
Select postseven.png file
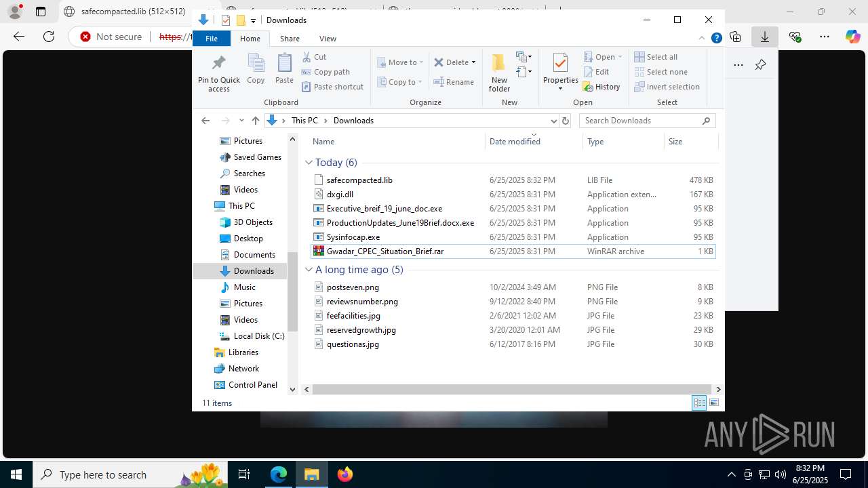[513, 287]
